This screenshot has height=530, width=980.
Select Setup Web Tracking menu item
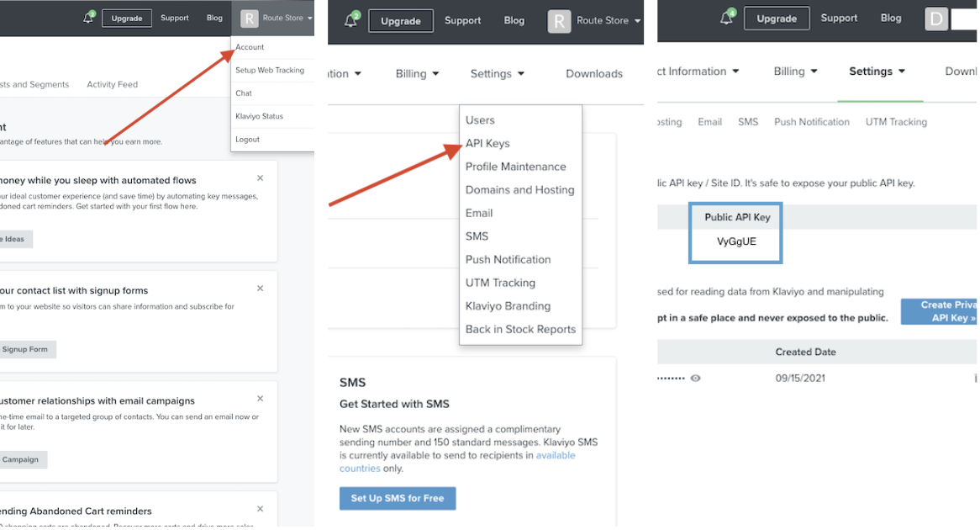pos(270,70)
